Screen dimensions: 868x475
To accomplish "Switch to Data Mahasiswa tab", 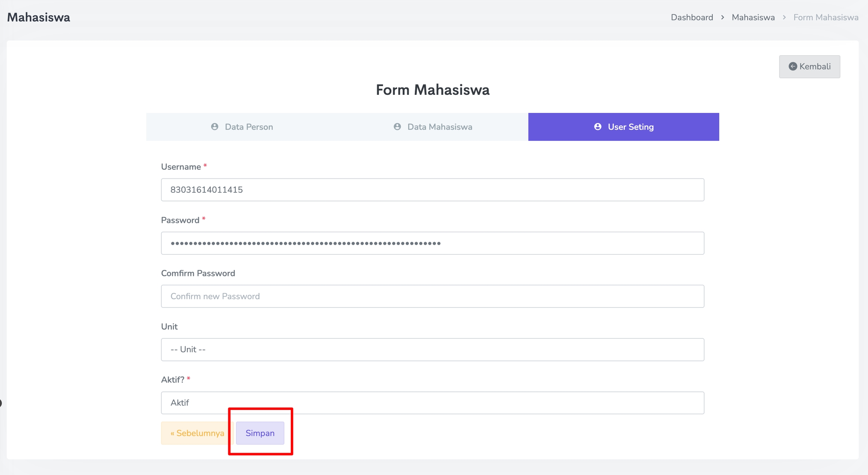I will pos(432,127).
